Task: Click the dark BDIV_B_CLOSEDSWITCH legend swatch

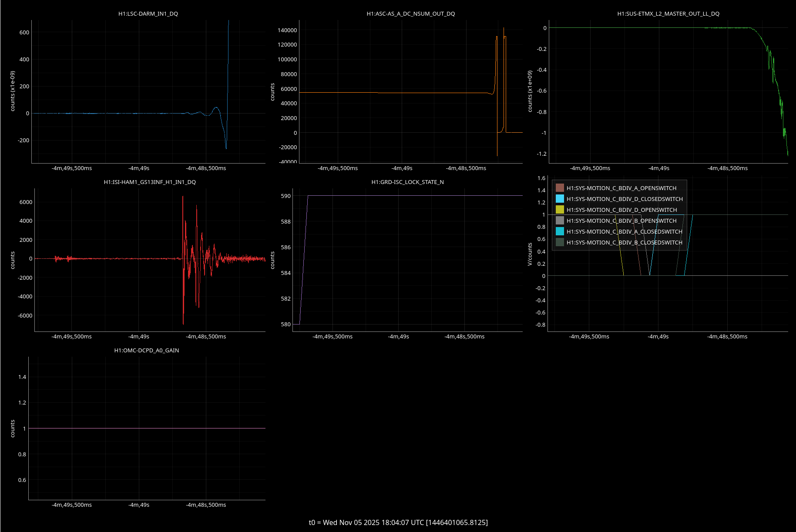Action: pos(560,242)
